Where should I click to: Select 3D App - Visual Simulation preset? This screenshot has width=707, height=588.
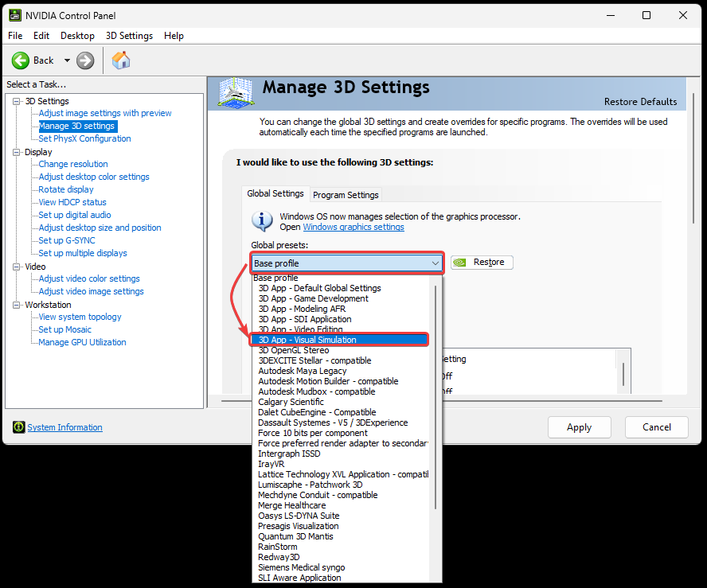[339, 340]
